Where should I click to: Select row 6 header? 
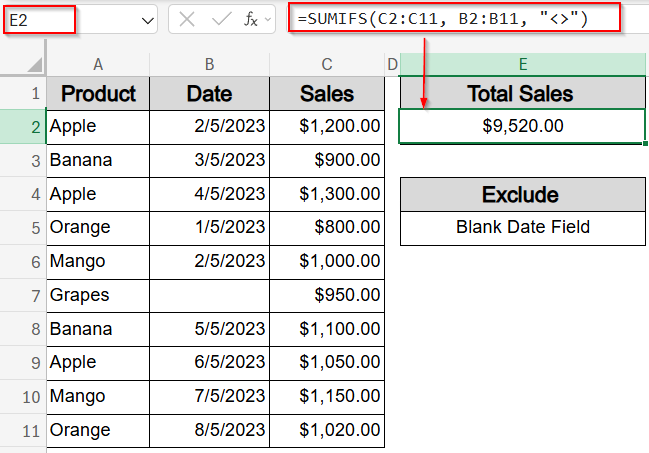[x=23, y=262]
